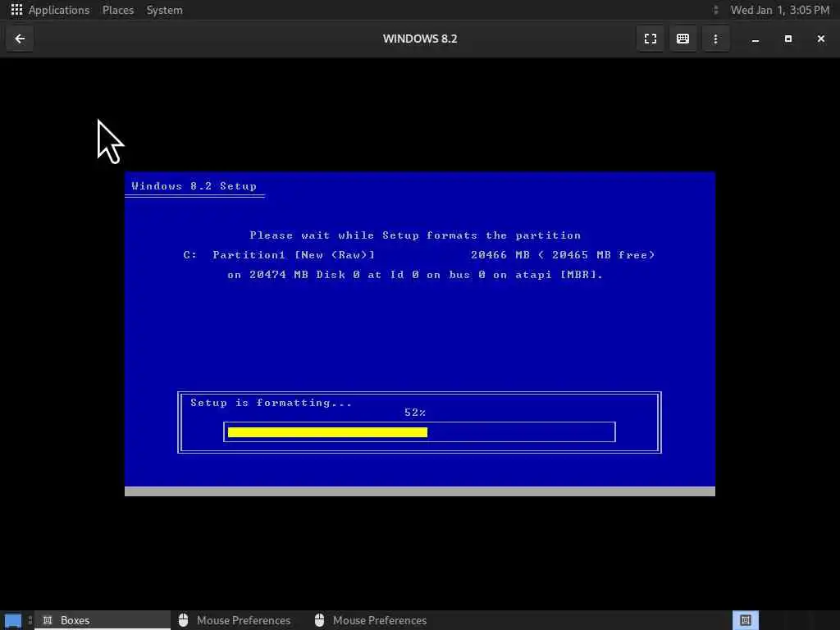Enter fullscreen mode for WINDOWS 8.2 box
This screenshot has width=840, height=630.
(x=651, y=39)
